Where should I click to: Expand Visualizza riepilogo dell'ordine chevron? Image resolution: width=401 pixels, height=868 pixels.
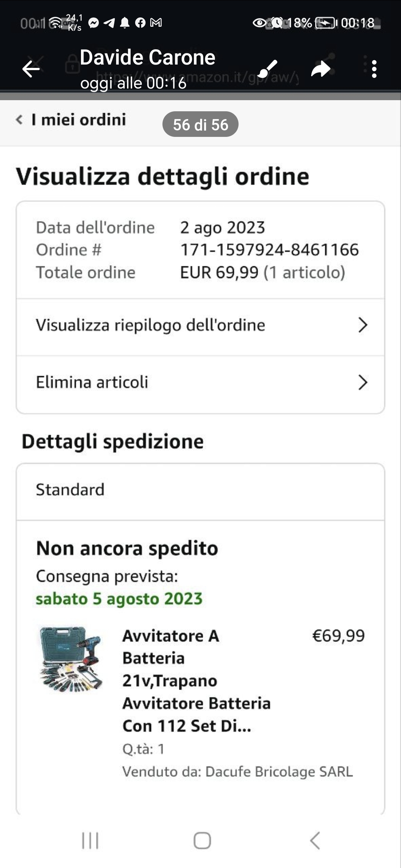pyautogui.click(x=363, y=325)
